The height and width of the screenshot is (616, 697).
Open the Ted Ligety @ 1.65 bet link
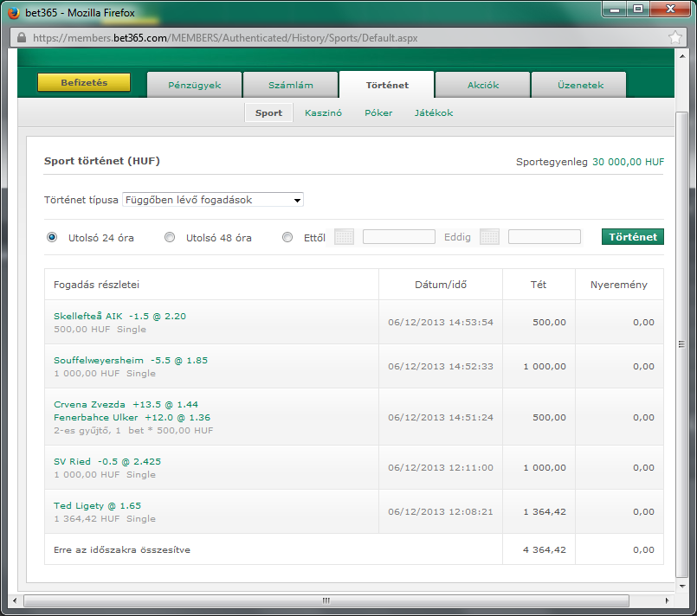point(97,505)
